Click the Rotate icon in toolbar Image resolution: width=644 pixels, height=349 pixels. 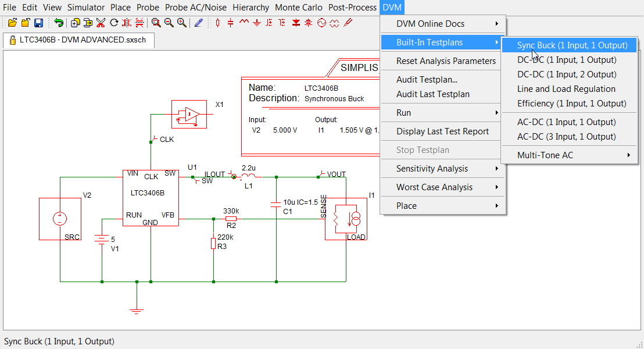pyautogui.click(x=114, y=23)
